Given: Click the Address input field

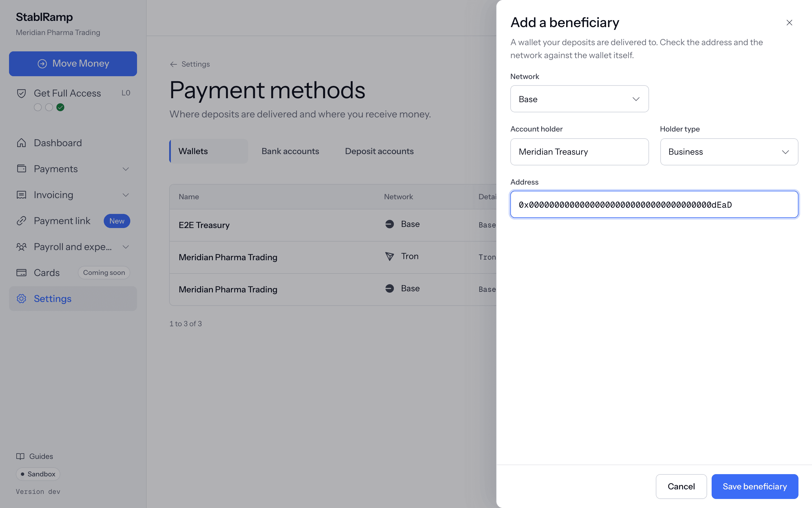Looking at the screenshot, I should tap(654, 205).
